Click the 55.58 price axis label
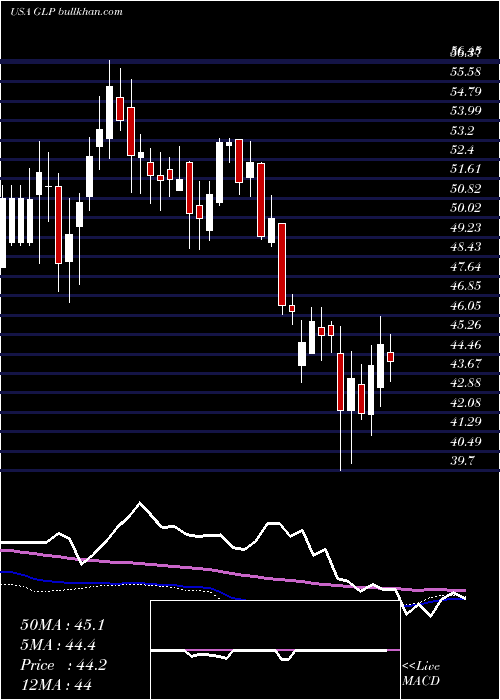Screen dimensions: 500x700 (466, 72)
